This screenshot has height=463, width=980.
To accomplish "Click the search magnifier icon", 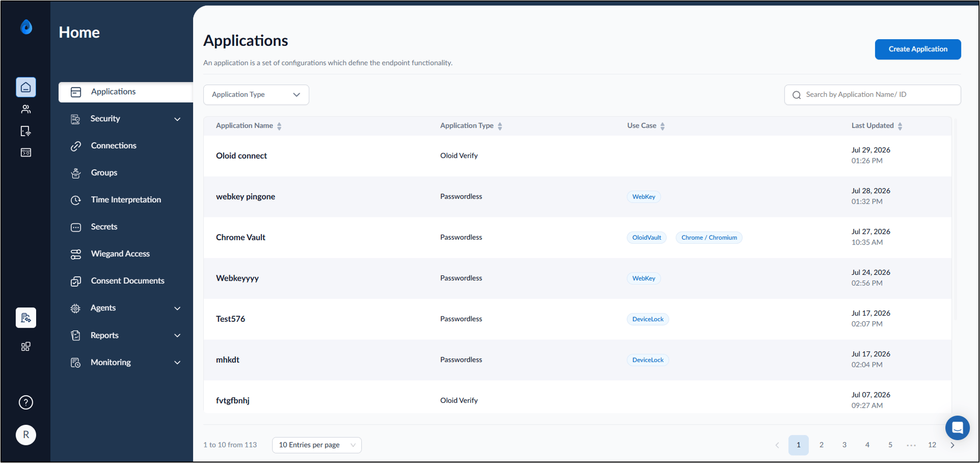I will pos(796,95).
